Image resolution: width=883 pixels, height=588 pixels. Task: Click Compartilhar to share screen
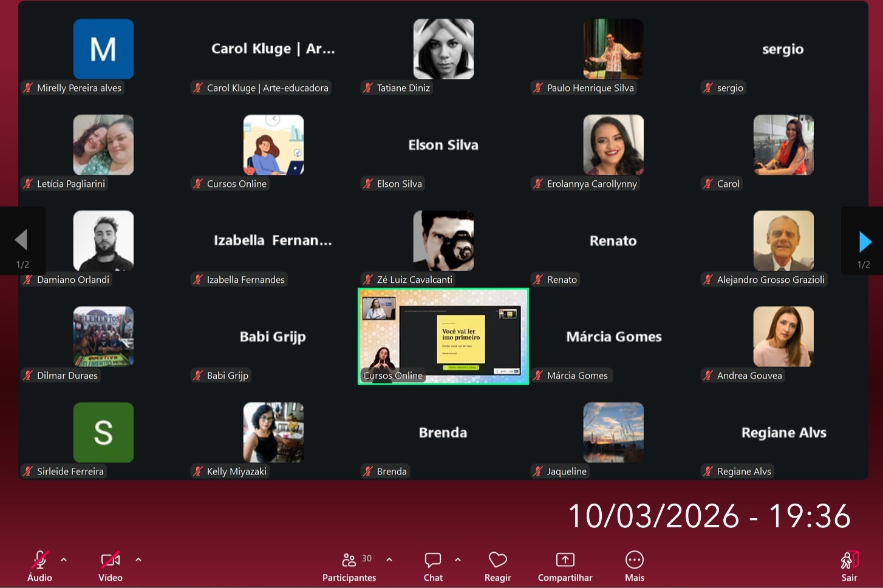(565, 566)
